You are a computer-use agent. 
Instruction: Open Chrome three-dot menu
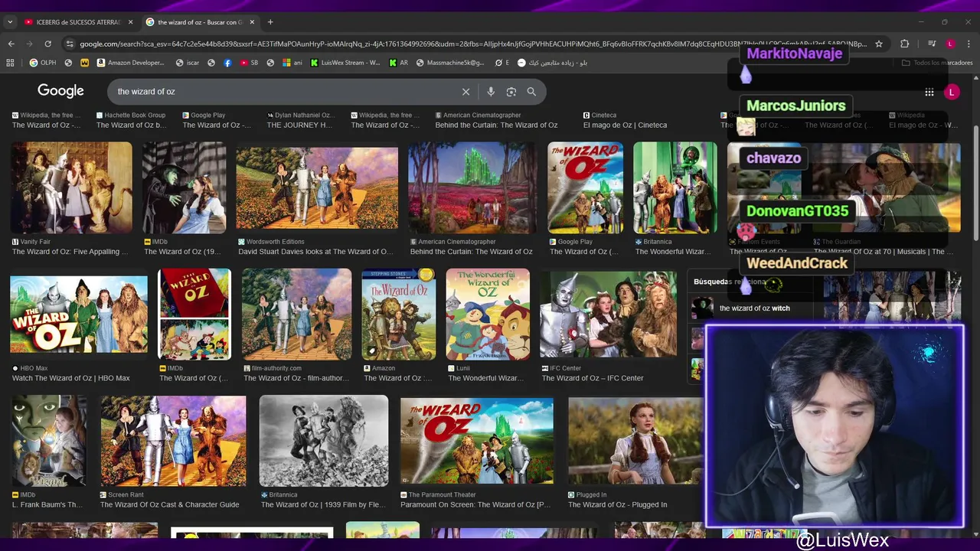point(969,44)
